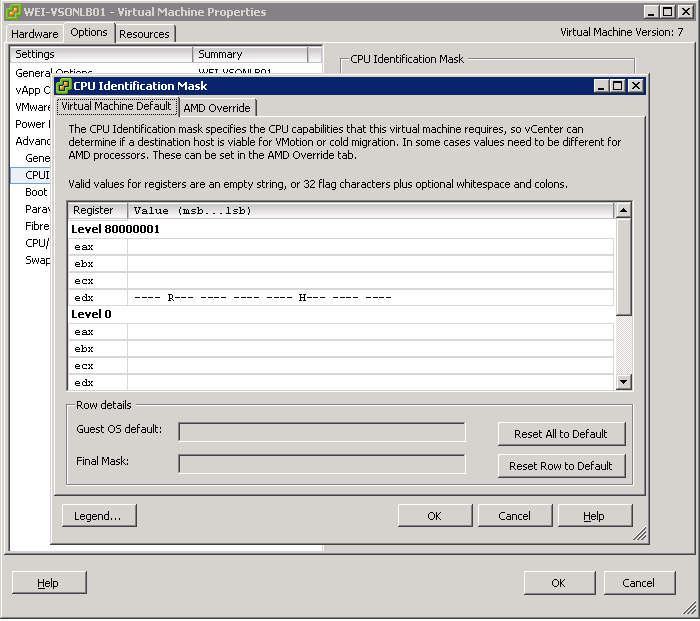Select the Power settings row in the list
700x621 pixels.
(31, 124)
